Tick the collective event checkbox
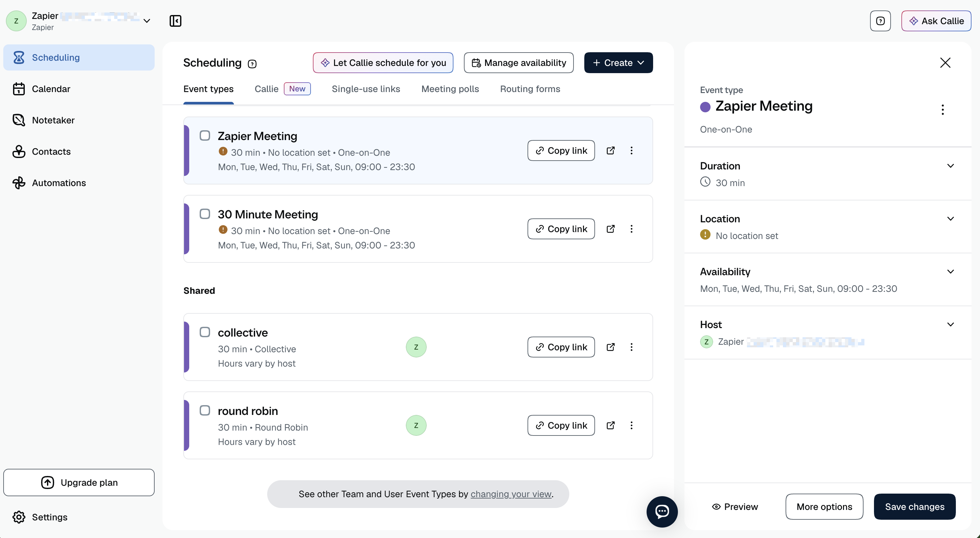The height and width of the screenshot is (538, 980). [205, 332]
